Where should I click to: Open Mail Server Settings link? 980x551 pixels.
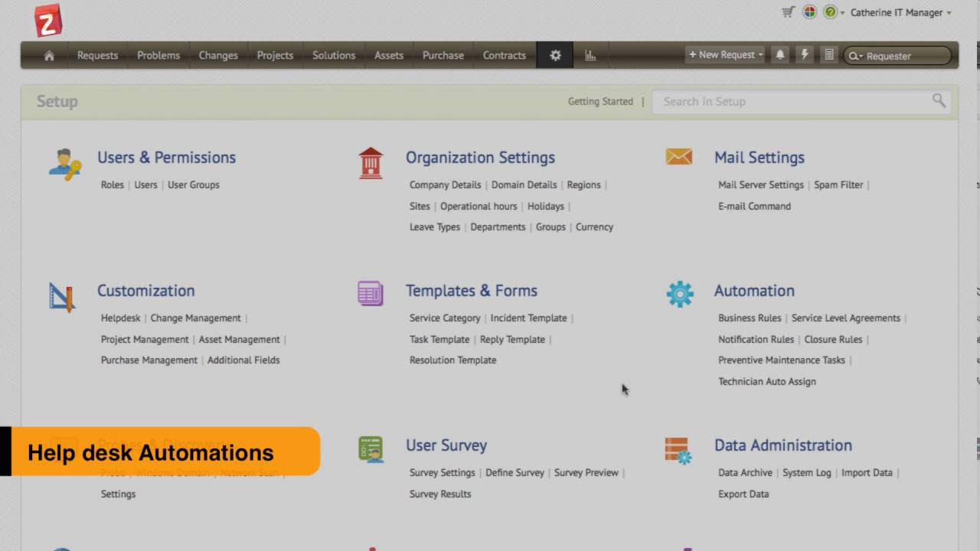click(x=761, y=184)
